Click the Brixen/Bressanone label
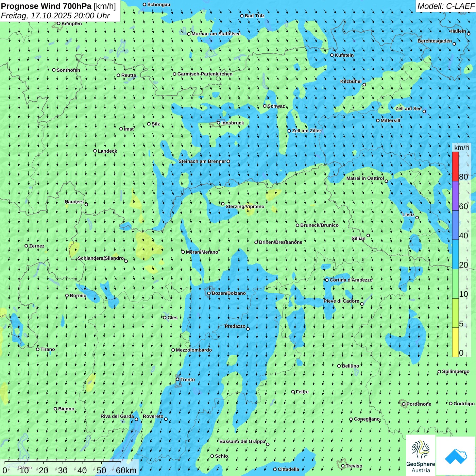 coord(280,242)
